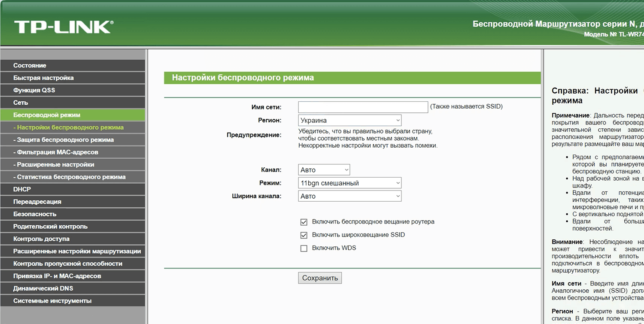
Task: Open the Режим dropdown 11bgn смешанный
Action: click(x=349, y=183)
